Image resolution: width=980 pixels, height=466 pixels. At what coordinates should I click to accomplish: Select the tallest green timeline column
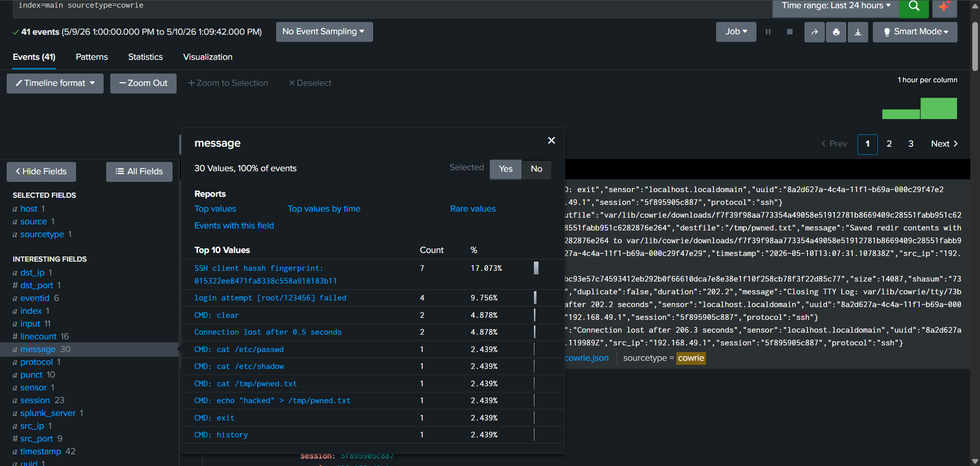click(939, 109)
